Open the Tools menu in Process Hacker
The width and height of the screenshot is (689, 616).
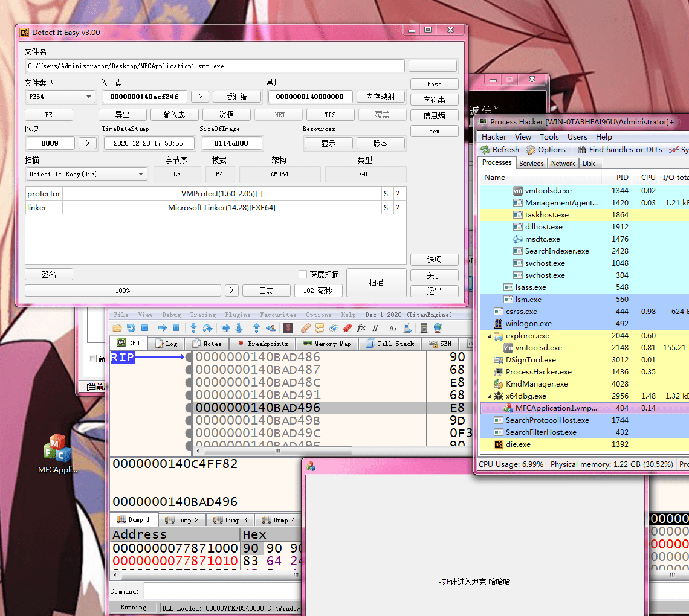[549, 137]
